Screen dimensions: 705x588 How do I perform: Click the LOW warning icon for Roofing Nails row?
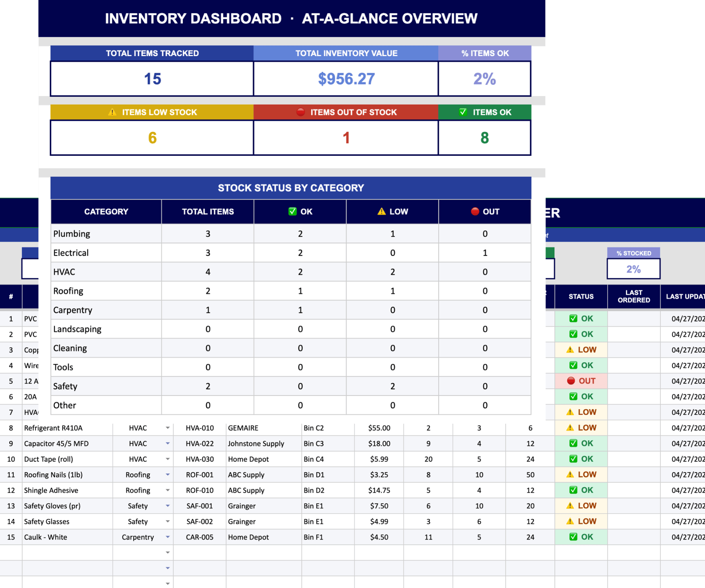[570, 474]
